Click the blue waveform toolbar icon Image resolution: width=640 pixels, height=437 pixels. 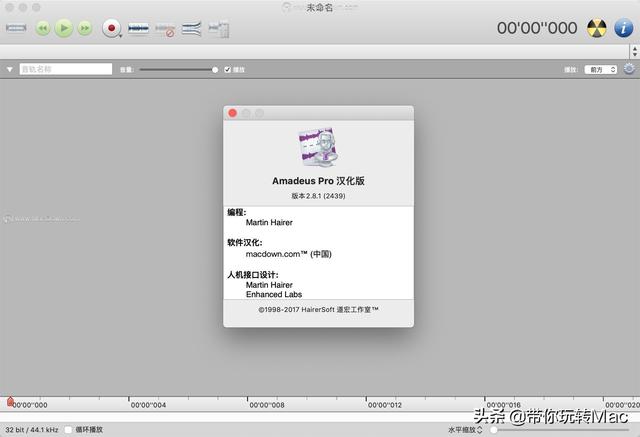click(x=138, y=28)
